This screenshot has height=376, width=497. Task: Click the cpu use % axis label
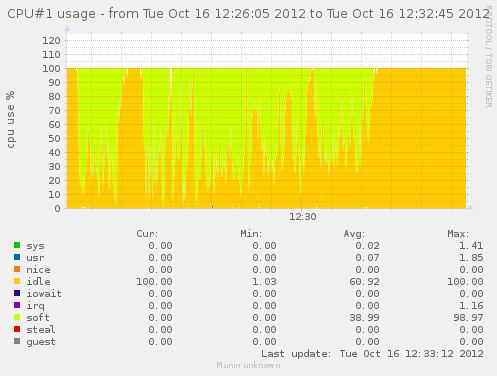coord(11,120)
